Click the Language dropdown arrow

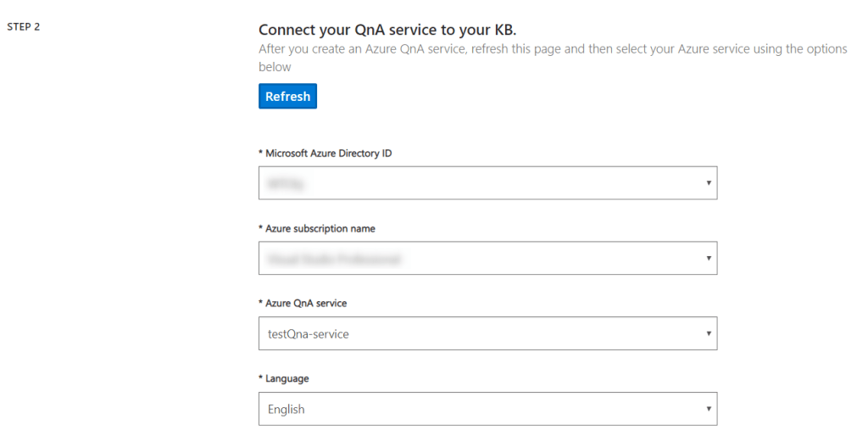708,409
